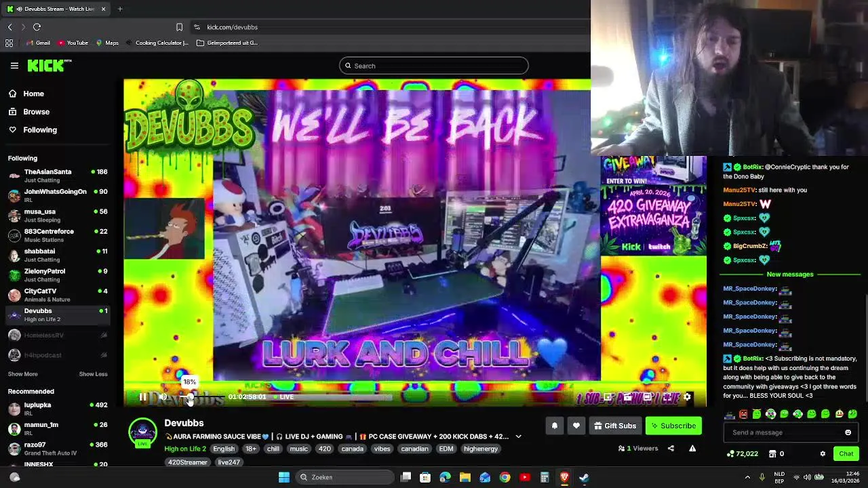Screen dimensions: 868x488
Task: Reload the page in the browser
Action: point(37,27)
